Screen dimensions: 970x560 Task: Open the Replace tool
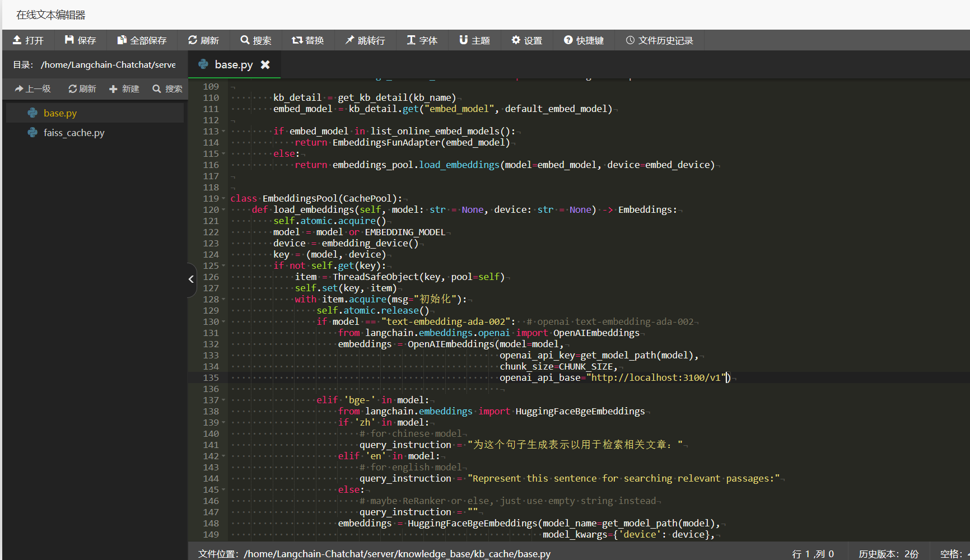[x=307, y=40]
